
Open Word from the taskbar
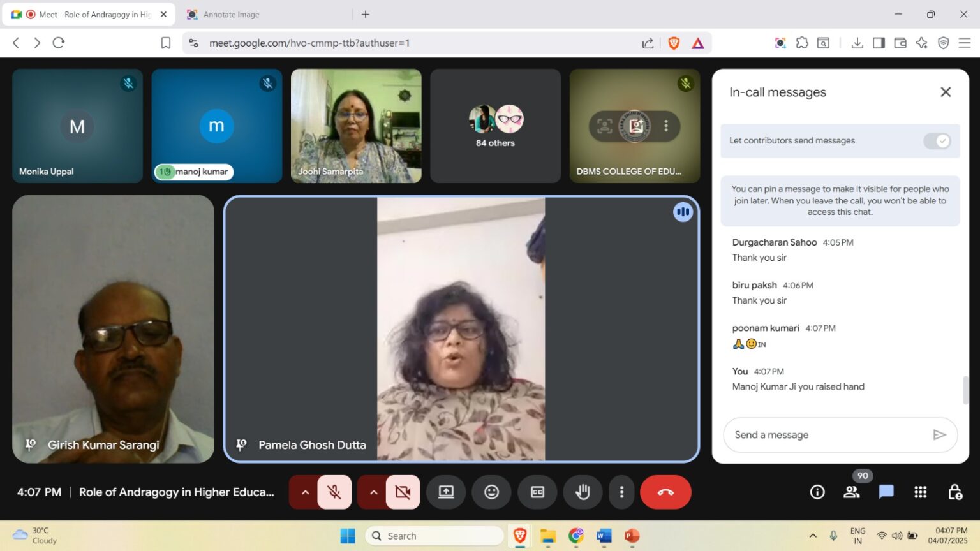click(604, 536)
